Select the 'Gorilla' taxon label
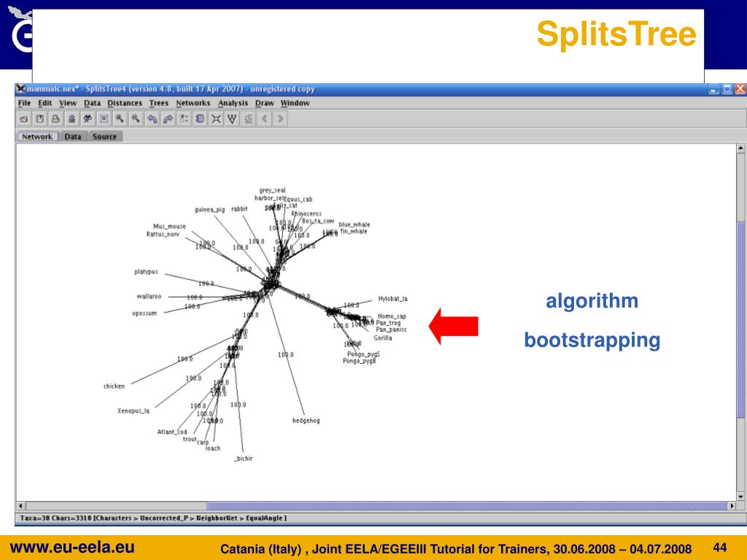Screen dimensions: 747x560 pyautogui.click(x=383, y=338)
